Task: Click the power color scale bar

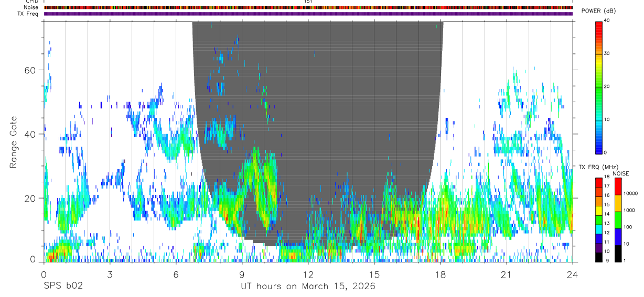Action: click(599, 87)
